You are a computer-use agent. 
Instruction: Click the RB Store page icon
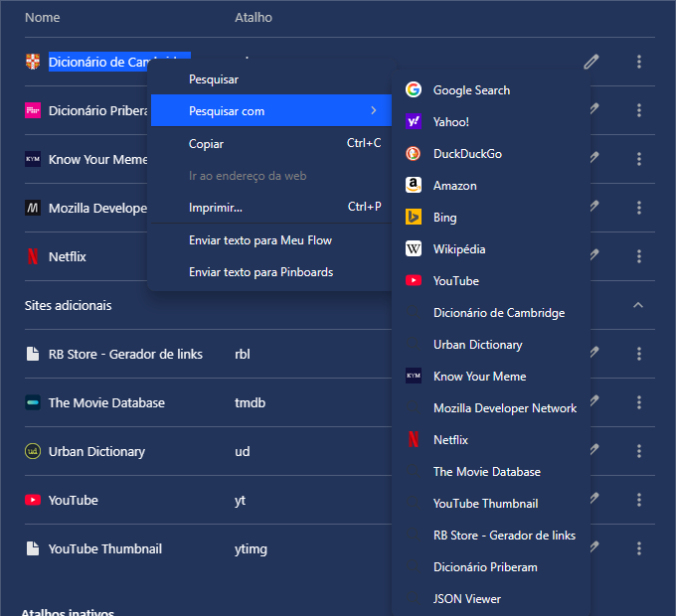click(x=33, y=354)
